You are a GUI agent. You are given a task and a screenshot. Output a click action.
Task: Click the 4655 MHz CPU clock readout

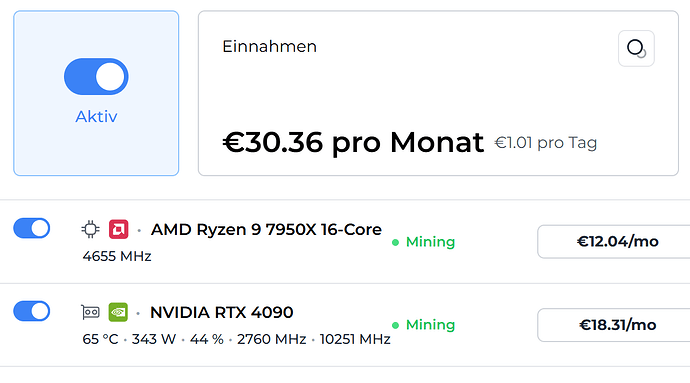(117, 256)
